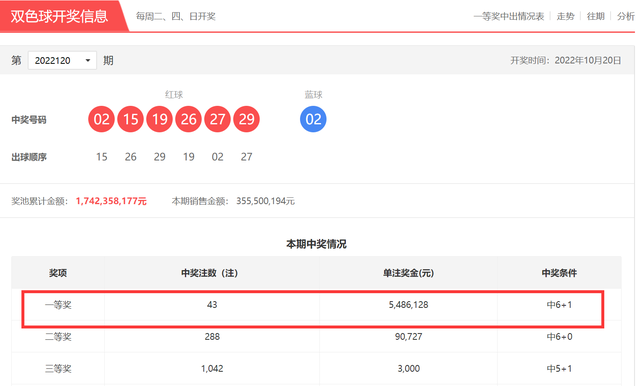
Task: Select the 二等奖 prize row
Action: (316, 337)
